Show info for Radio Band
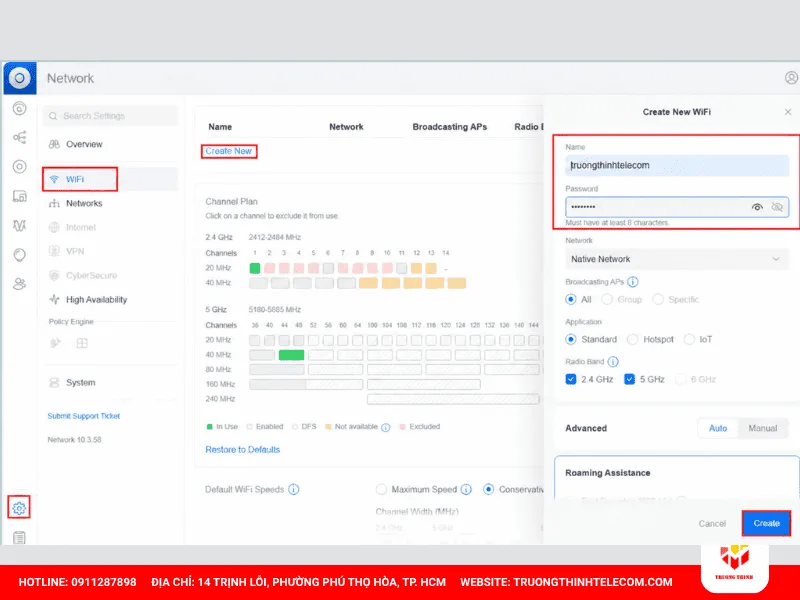800x600 pixels. coord(613,362)
